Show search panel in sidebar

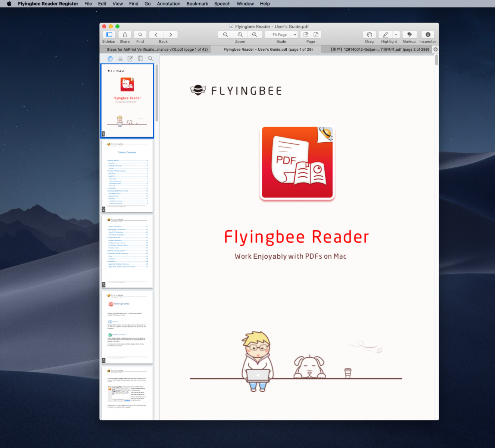150,59
